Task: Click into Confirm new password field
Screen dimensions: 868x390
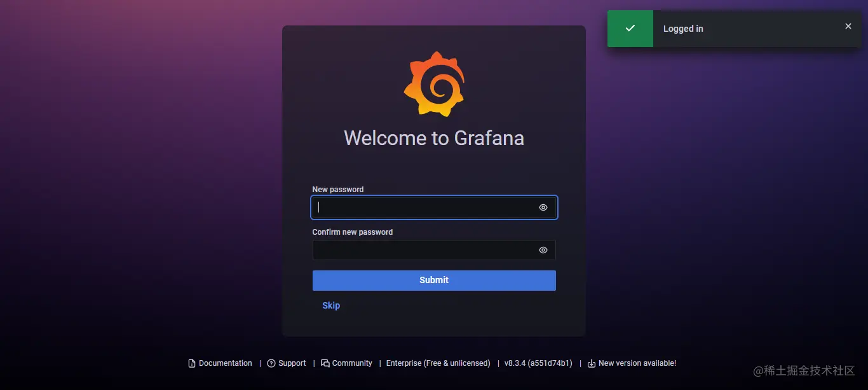Action: coord(434,250)
